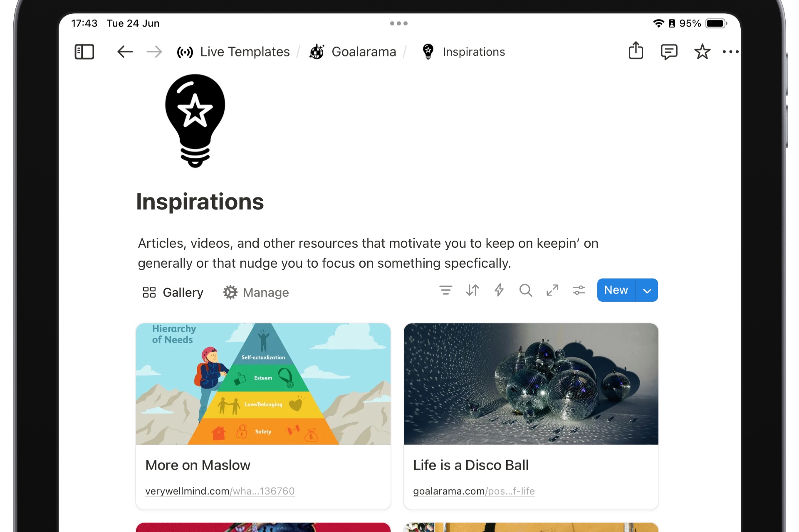Open the view settings sliders icon
The image size is (799, 532).
pyautogui.click(x=579, y=290)
